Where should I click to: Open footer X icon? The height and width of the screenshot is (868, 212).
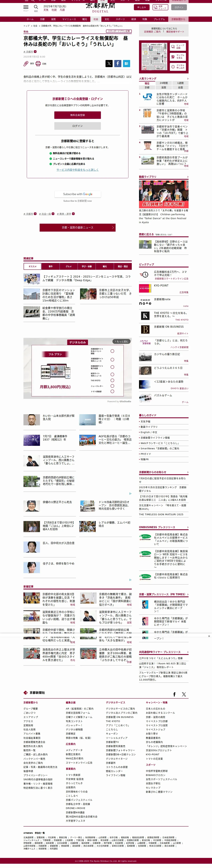coord(184,694)
